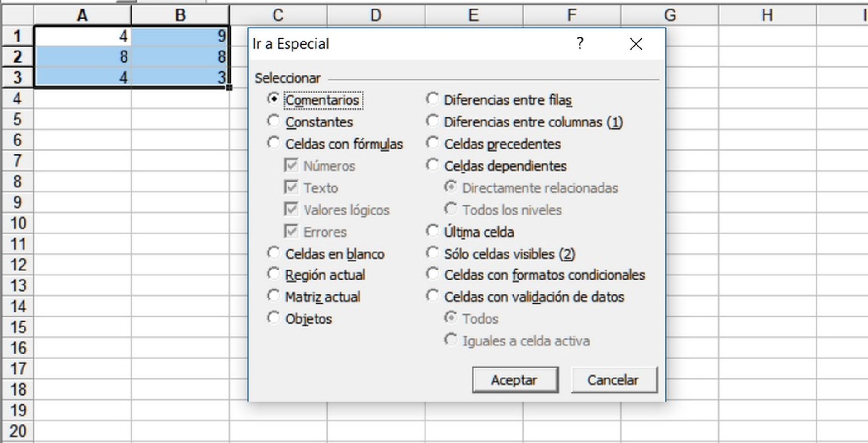Select Diferencias entre filas option

(x=433, y=99)
